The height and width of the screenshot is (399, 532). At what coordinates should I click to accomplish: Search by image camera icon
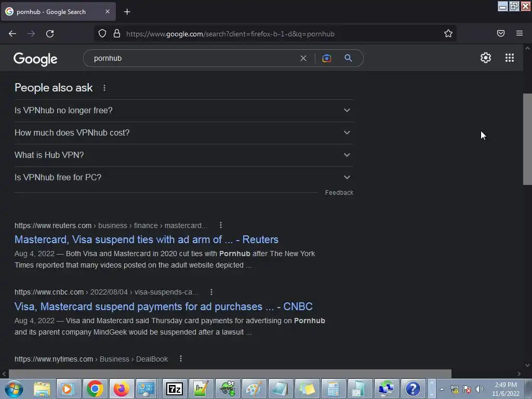pos(326,58)
